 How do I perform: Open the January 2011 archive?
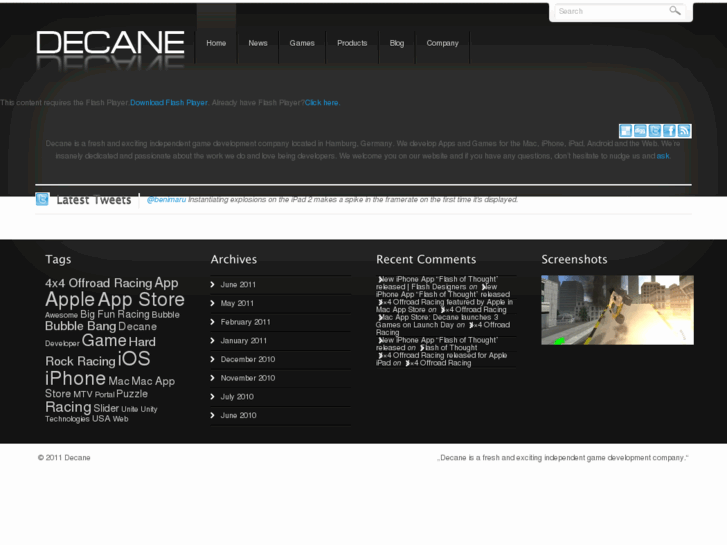[x=243, y=340]
